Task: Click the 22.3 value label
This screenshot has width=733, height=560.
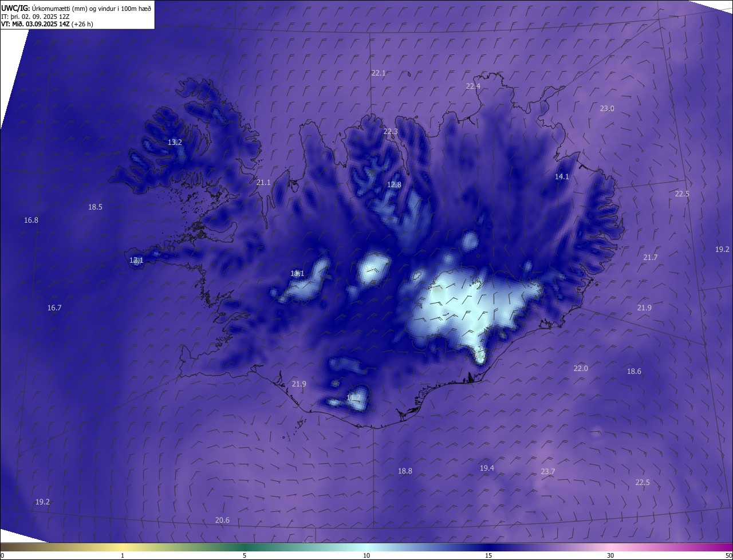Action: pyautogui.click(x=391, y=132)
